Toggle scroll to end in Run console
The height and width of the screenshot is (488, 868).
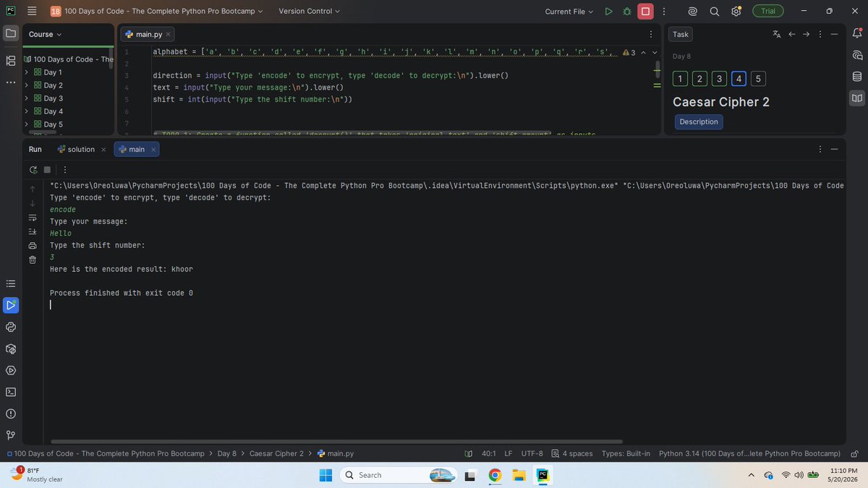(x=33, y=231)
